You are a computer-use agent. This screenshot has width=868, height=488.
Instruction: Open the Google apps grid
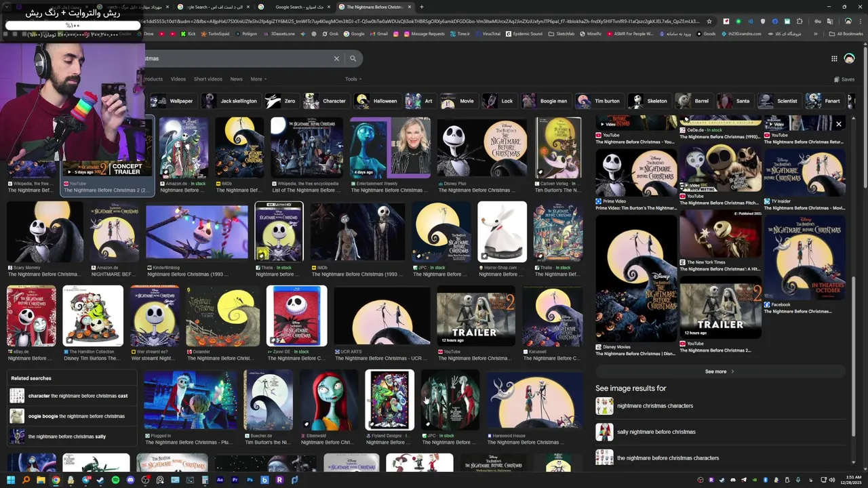point(834,59)
